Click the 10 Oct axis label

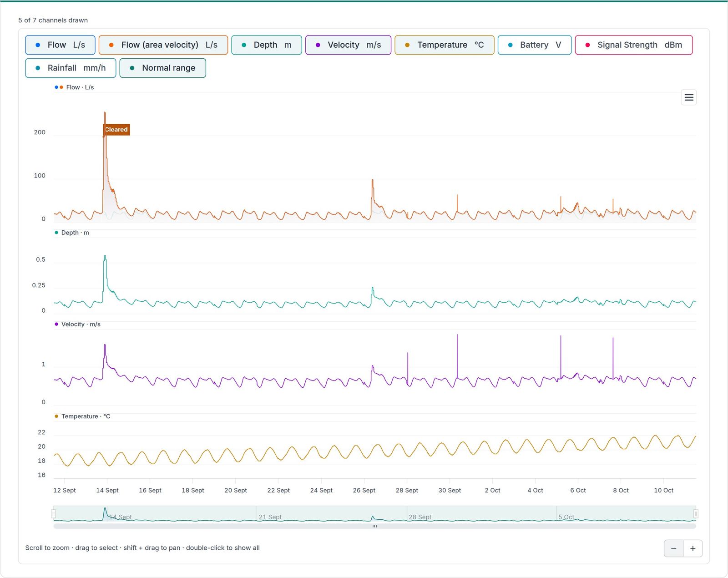[x=663, y=490]
